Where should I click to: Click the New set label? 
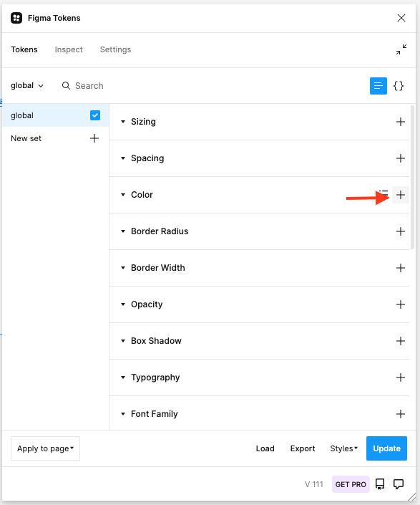pos(26,138)
